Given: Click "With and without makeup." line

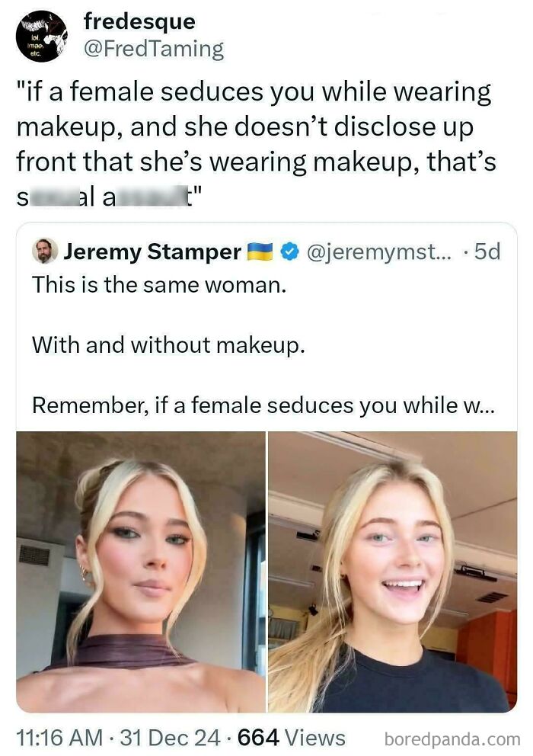Looking at the screenshot, I should [x=168, y=344].
